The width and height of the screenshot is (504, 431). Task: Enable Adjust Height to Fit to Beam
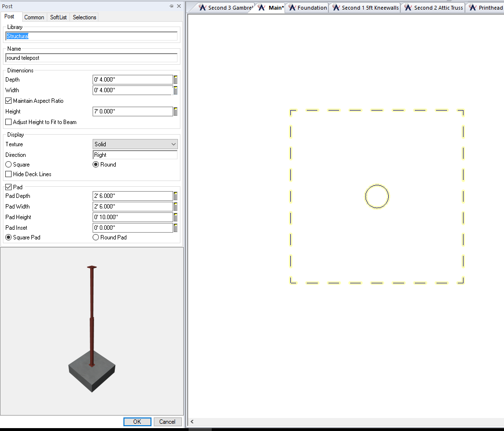point(9,122)
